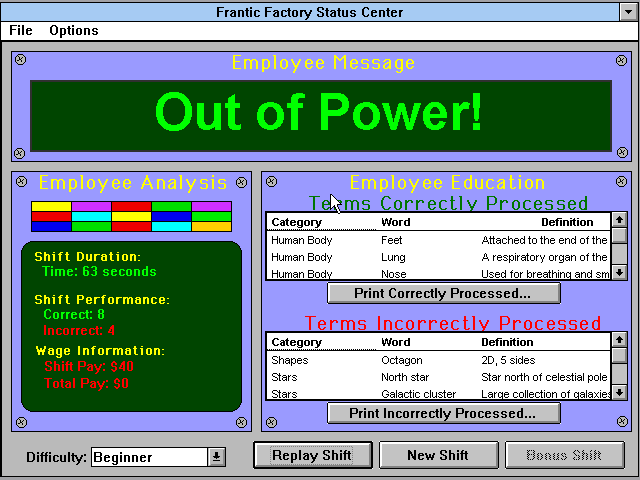Click the 'Incorrect: 4' performance value
Viewport: 640px width, 480px height.
tap(79, 330)
